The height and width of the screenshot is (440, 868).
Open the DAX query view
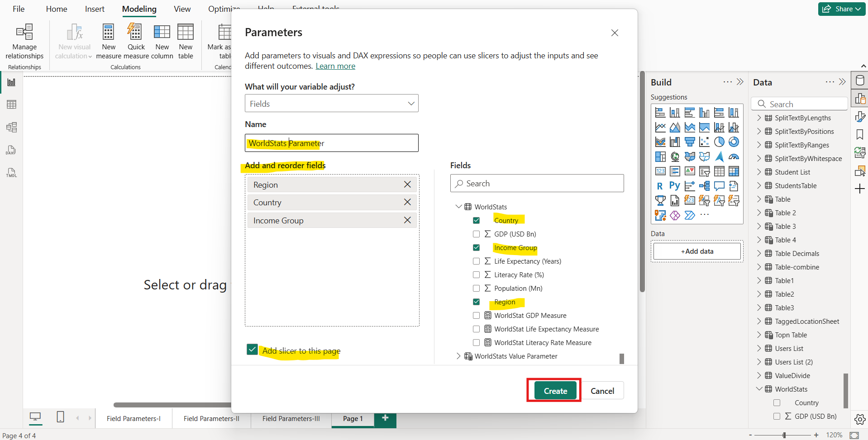(11, 150)
